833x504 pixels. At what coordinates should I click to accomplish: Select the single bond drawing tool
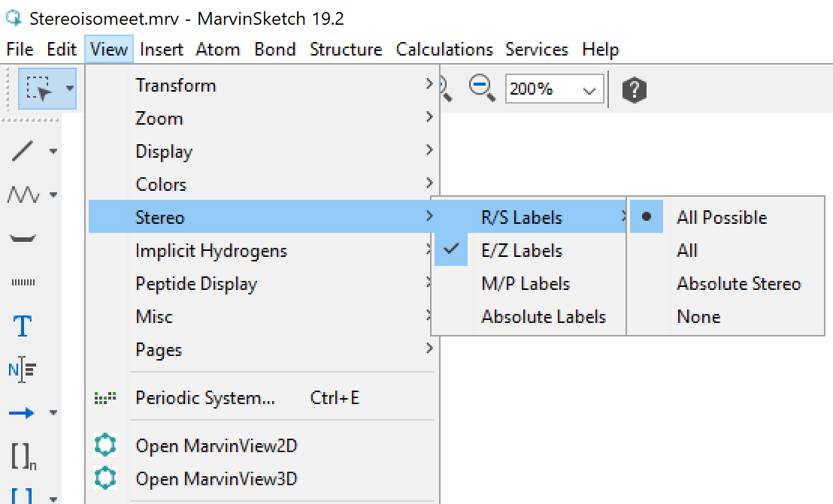[23, 151]
